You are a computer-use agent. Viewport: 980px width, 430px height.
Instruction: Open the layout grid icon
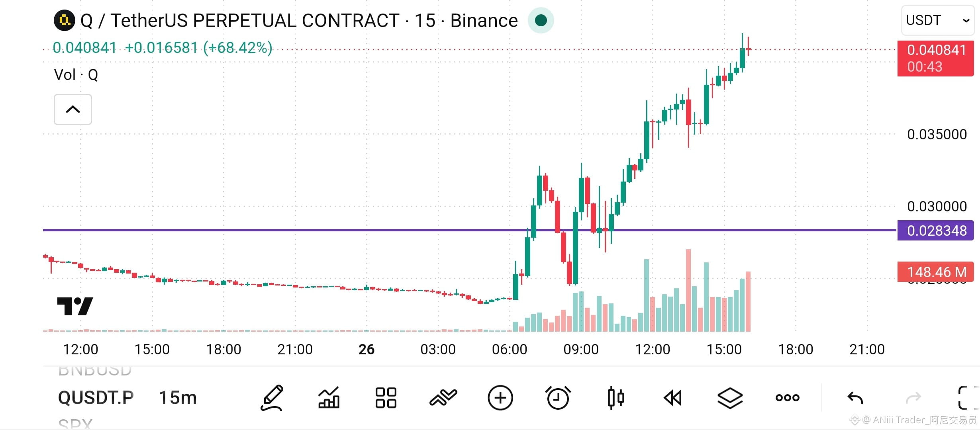tap(386, 397)
